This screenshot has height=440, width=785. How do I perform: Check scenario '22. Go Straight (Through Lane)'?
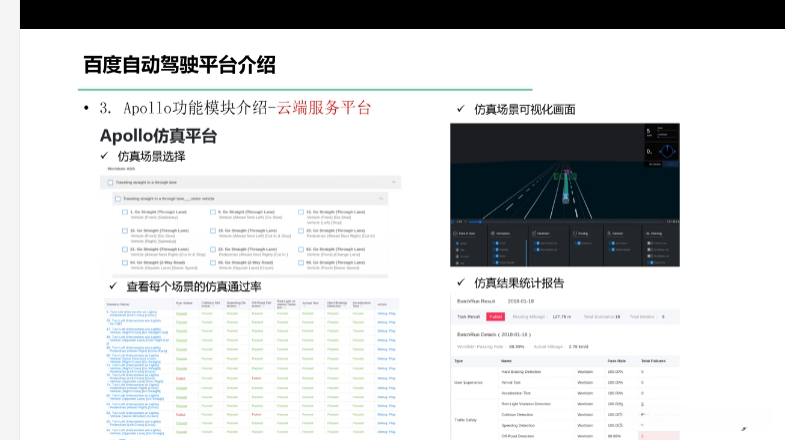[213, 249]
